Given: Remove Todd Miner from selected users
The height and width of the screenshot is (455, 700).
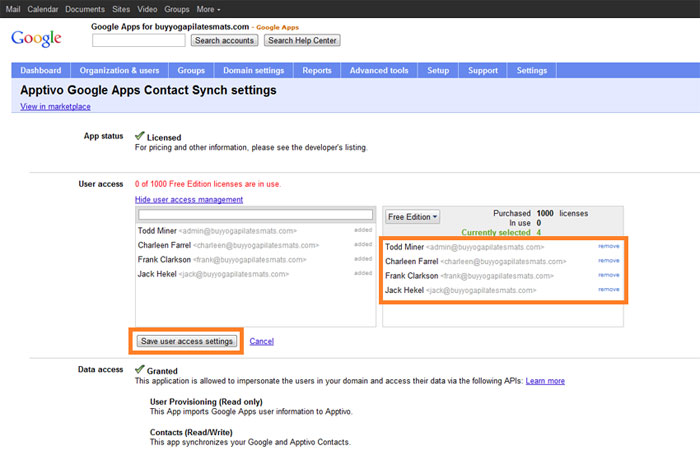Looking at the screenshot, I should pos(608,246).
